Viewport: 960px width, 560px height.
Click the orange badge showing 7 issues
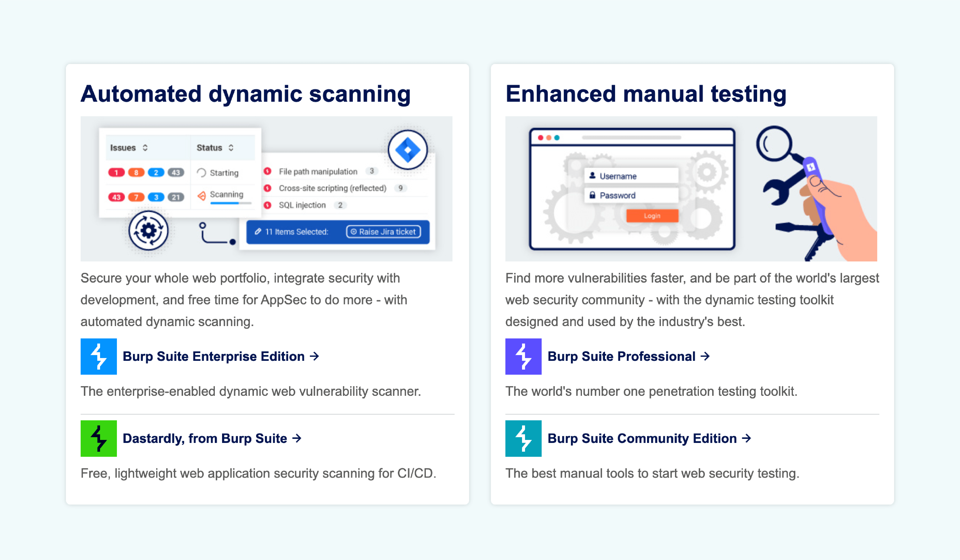[x=136, y=197]
